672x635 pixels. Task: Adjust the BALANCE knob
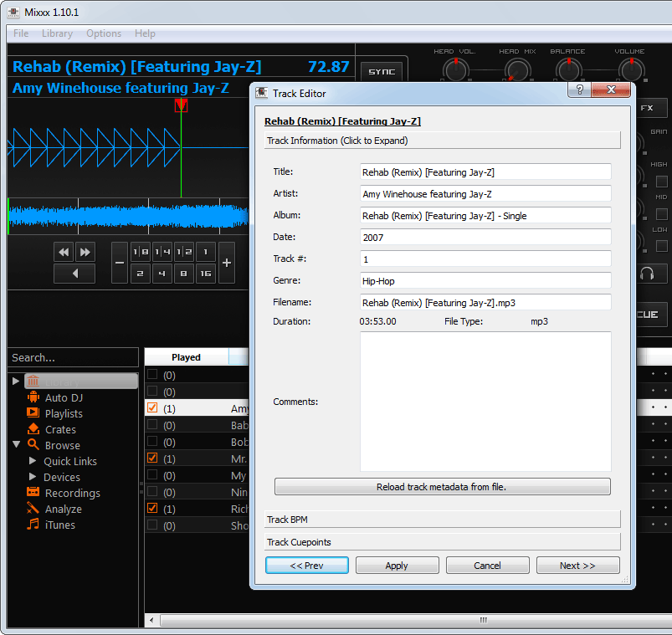(x=569, y=69)
